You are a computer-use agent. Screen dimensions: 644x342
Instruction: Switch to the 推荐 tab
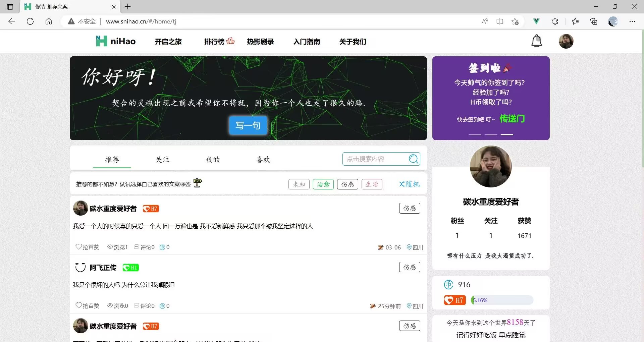click(112, 159)
